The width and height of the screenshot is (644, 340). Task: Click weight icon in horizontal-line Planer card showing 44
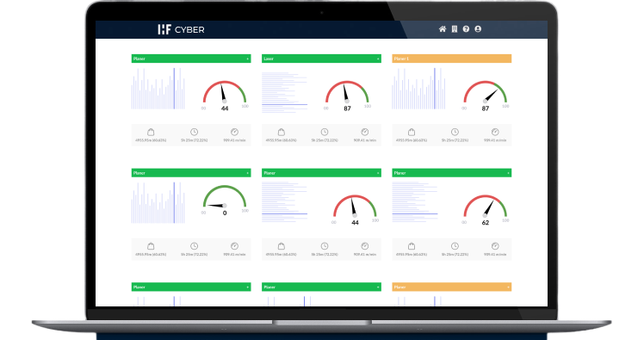point(282,246)
